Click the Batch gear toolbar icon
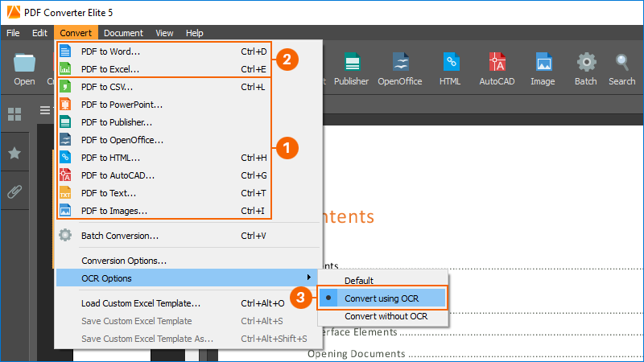The width and height of the screenshot is (644, 362). [586, 63]
